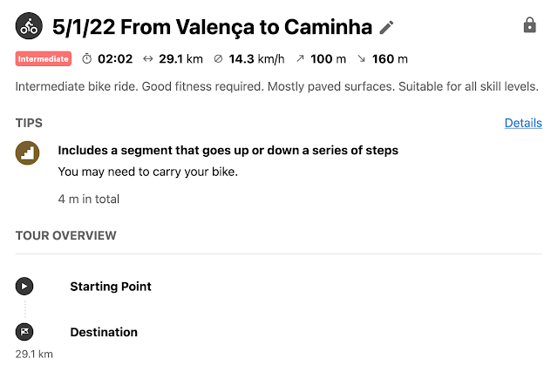This screenshot has height=392, width=558.
Task: Click the tour title text
Action: point(212,27)
